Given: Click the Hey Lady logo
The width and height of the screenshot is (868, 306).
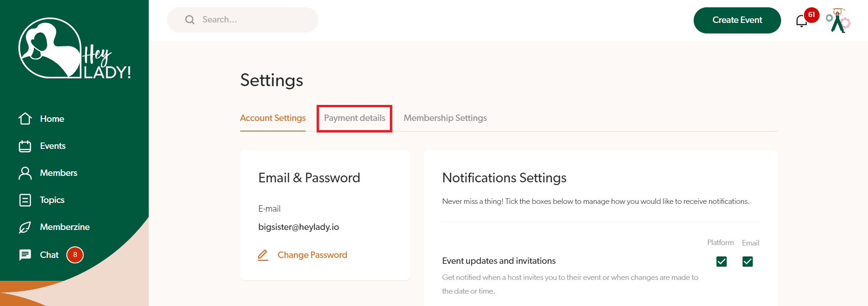Looking at the screenshot, I should 75,49.
